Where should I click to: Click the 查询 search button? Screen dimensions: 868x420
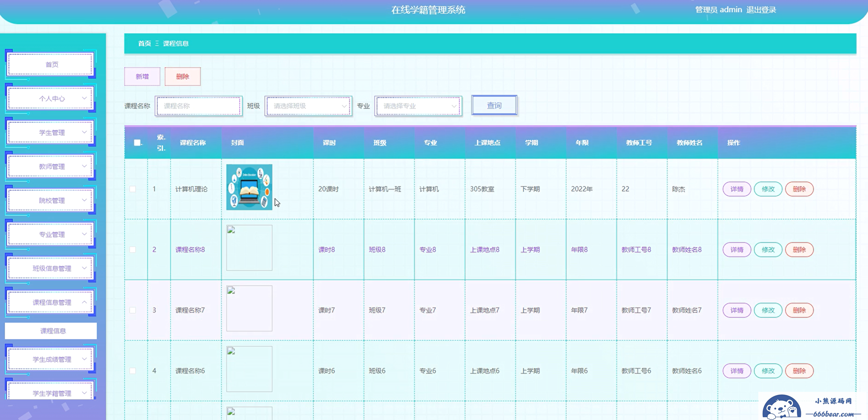[x=494, y=105]
